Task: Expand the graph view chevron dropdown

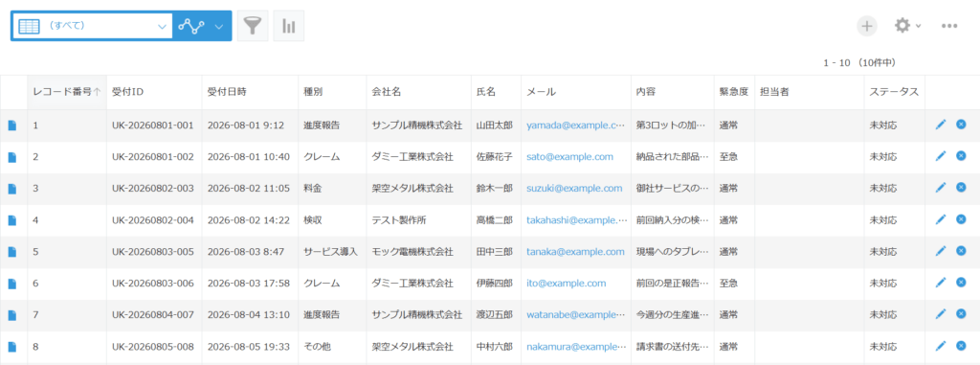Action: coord(219,26)
